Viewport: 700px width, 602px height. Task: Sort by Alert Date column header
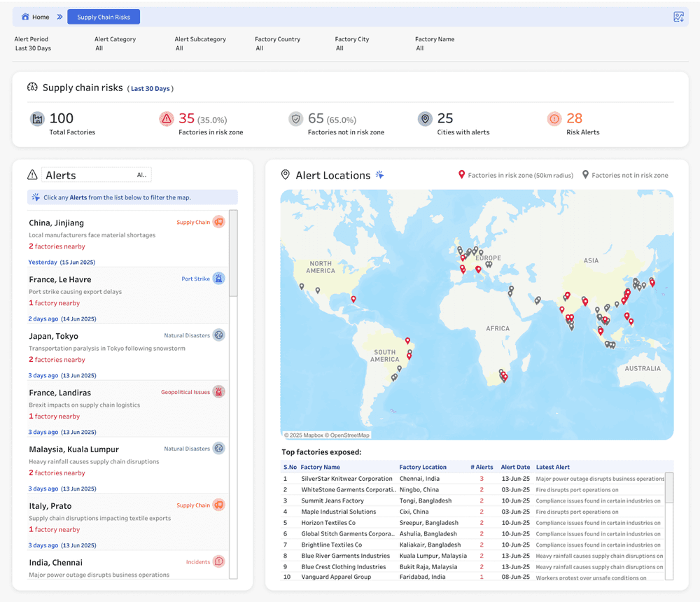[515, 467]
